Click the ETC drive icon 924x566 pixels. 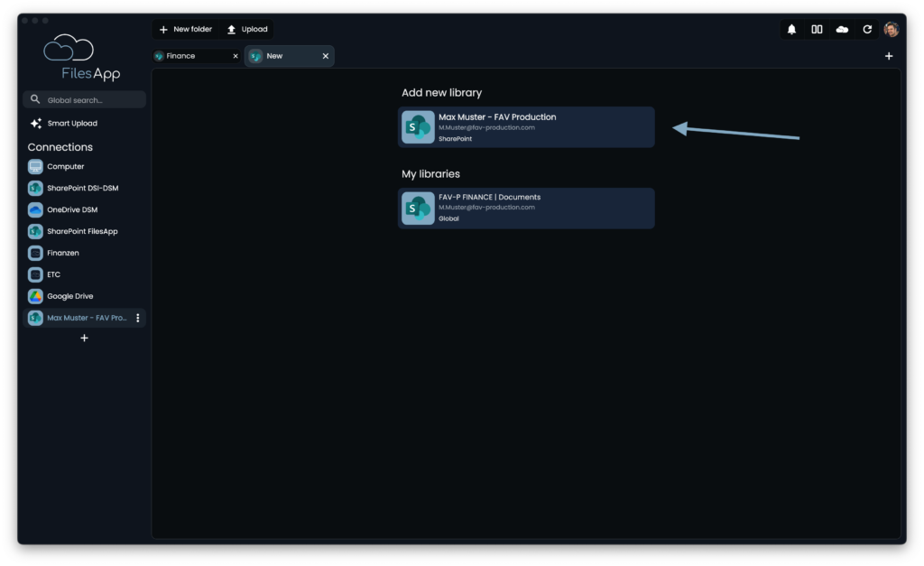[35, 274]
